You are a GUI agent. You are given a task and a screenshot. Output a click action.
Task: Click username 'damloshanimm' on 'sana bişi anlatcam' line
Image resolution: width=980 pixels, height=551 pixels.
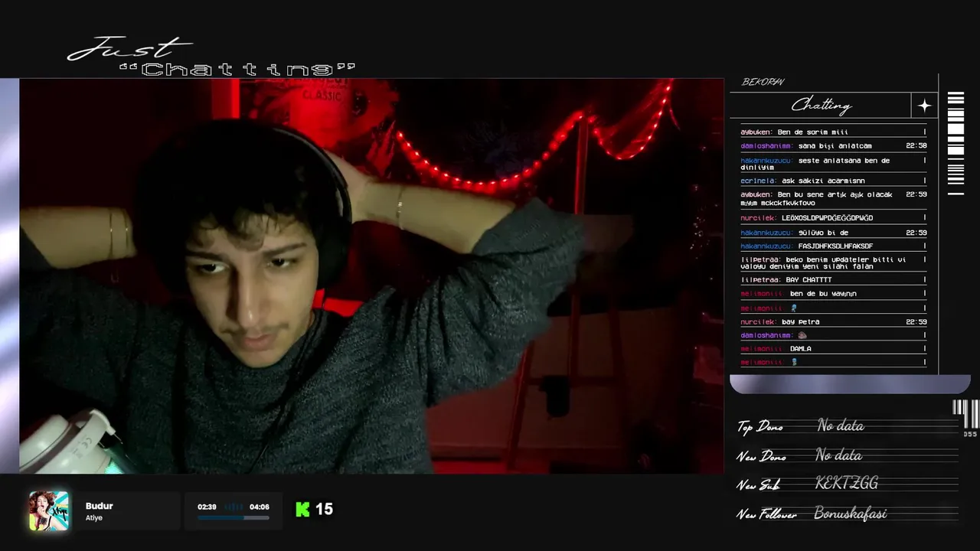pyautogui.click(x=767, y=145)
